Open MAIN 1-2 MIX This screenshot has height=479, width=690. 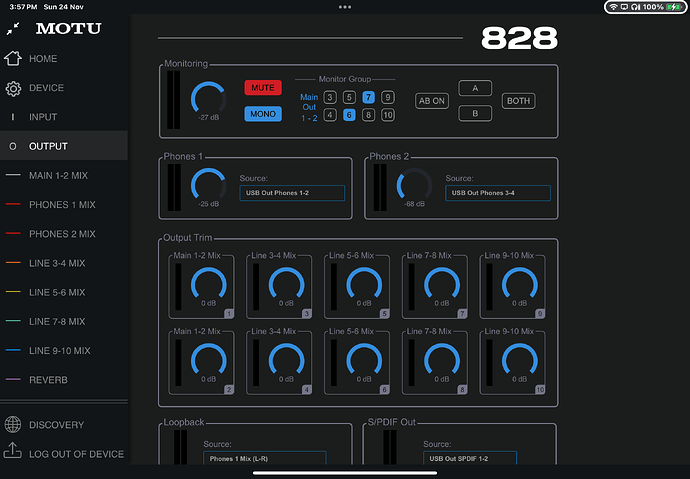(64, 176)
